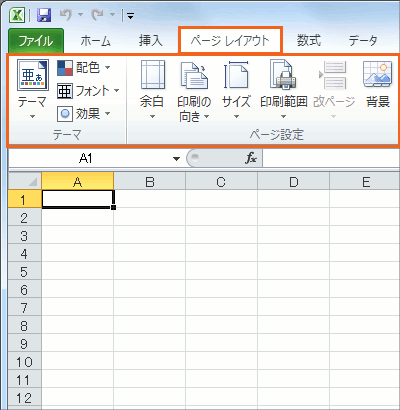Expand the 効果 (Effects) dropdown

coord(107,114)
